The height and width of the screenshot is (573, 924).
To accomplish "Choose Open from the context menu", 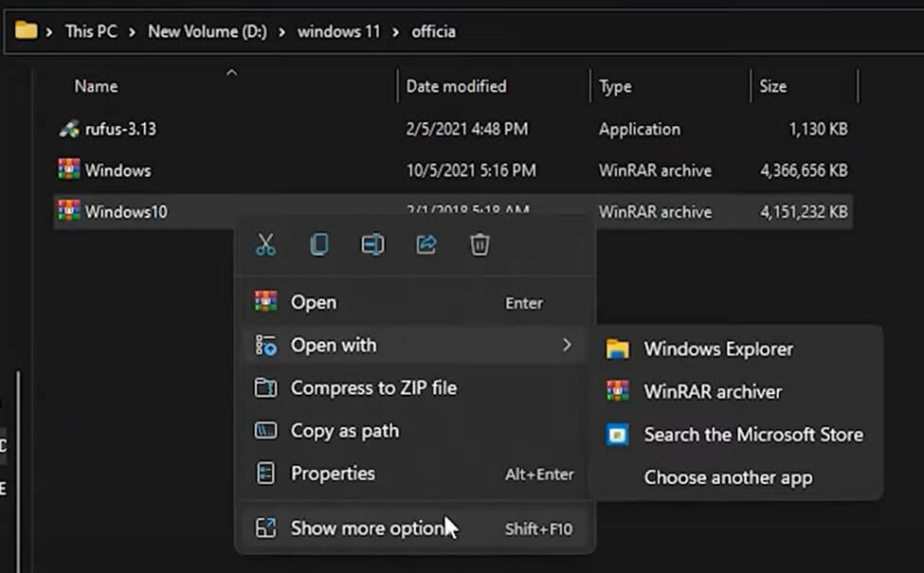I will tap(415, 302).
